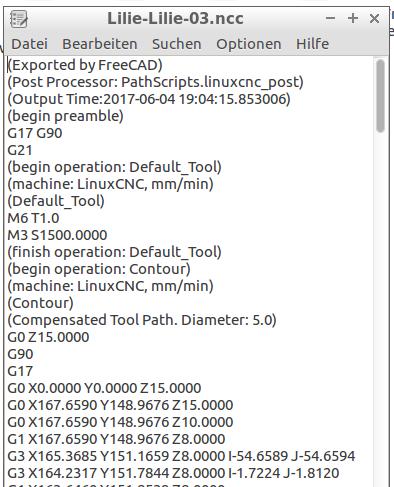Open the Hilfe menu
Image resolution: width=394 pixels, height=487 pixels.
(x=312, y=44)
